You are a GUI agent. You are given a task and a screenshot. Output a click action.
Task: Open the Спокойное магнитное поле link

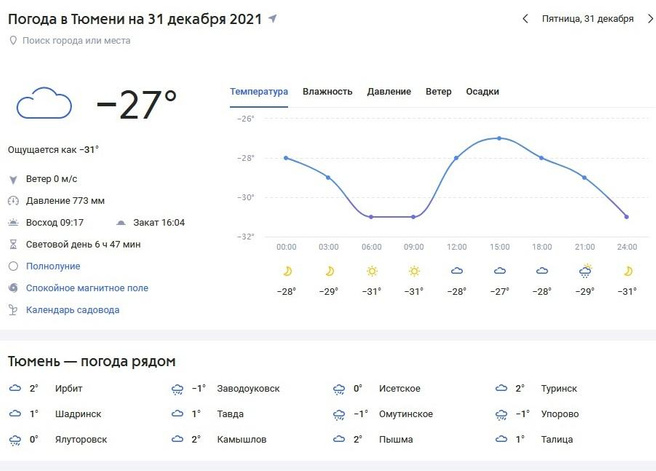[x=87, y=288]
